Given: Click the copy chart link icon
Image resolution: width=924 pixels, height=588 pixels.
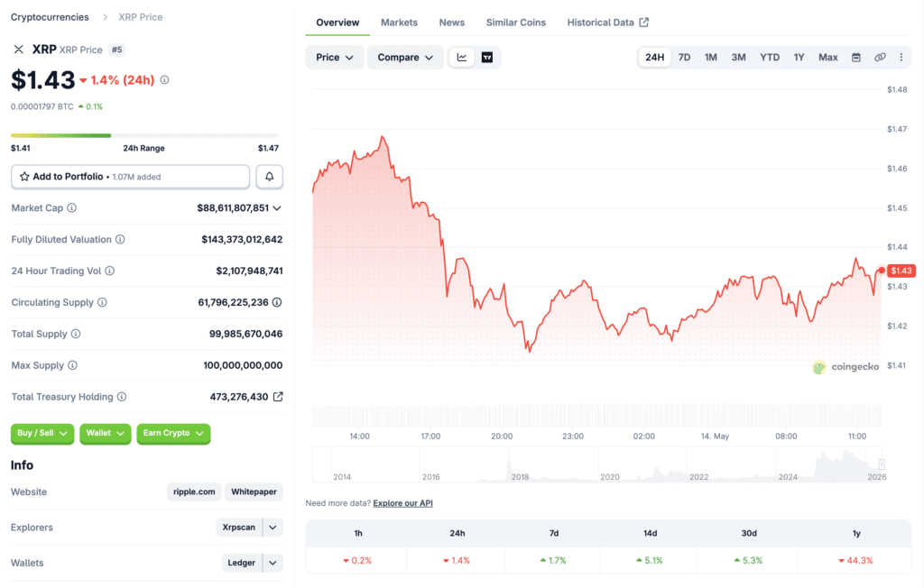Looking at the screenshot, I should 880,57.
